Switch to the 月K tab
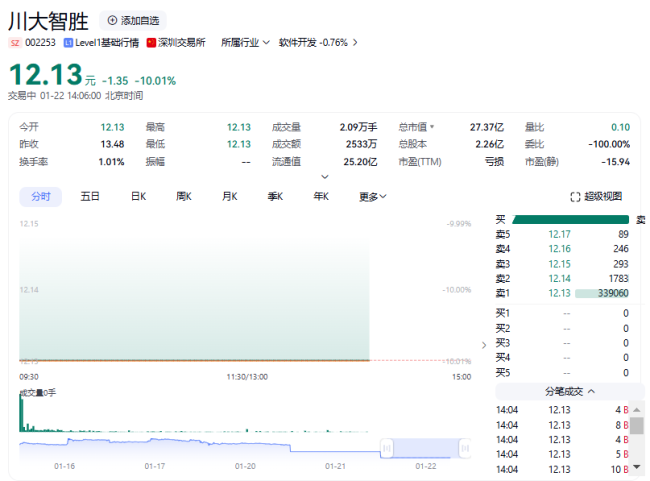650x481 pixels. 230,197
